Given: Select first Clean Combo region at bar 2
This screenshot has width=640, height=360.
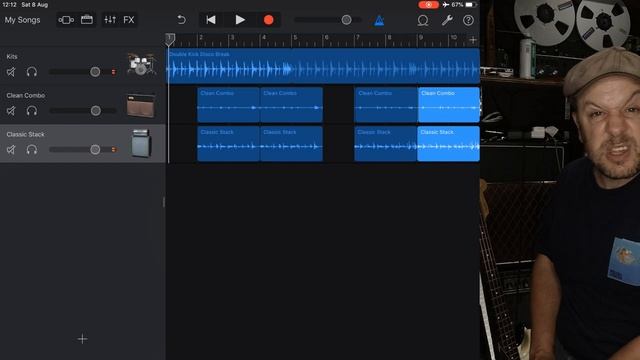Looking at the screenshot, I should coord(228,104).
